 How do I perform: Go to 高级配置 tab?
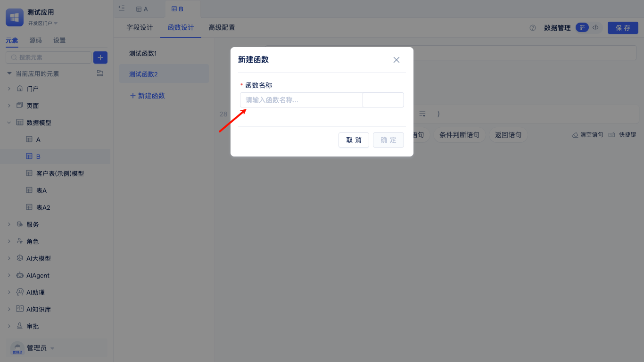pos(222,28)
